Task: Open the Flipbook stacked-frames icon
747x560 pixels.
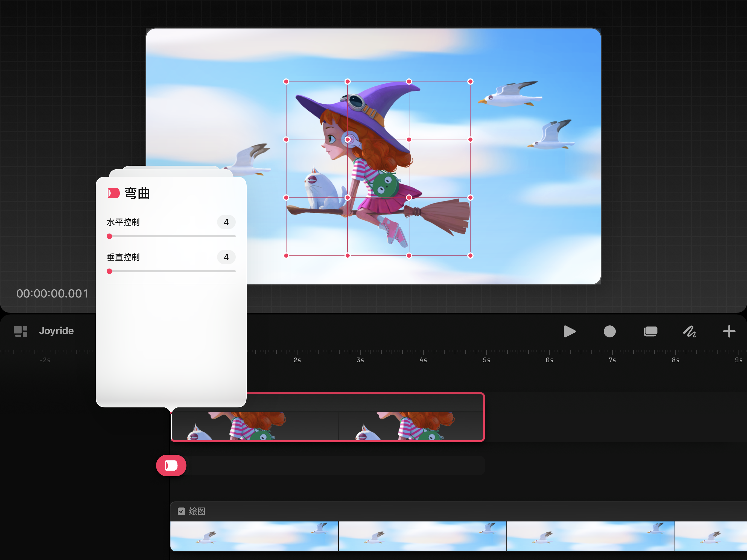Action: click(x=650, y=331)
